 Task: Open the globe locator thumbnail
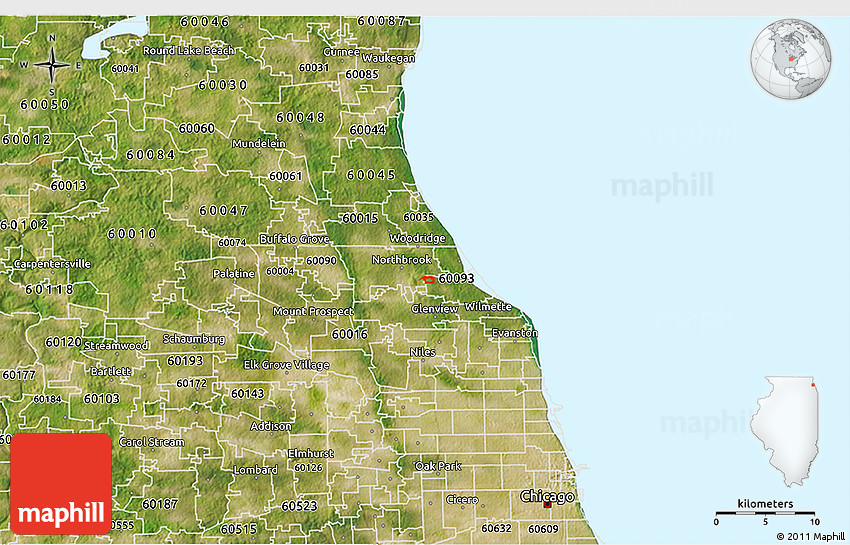[x=791, y=58]
